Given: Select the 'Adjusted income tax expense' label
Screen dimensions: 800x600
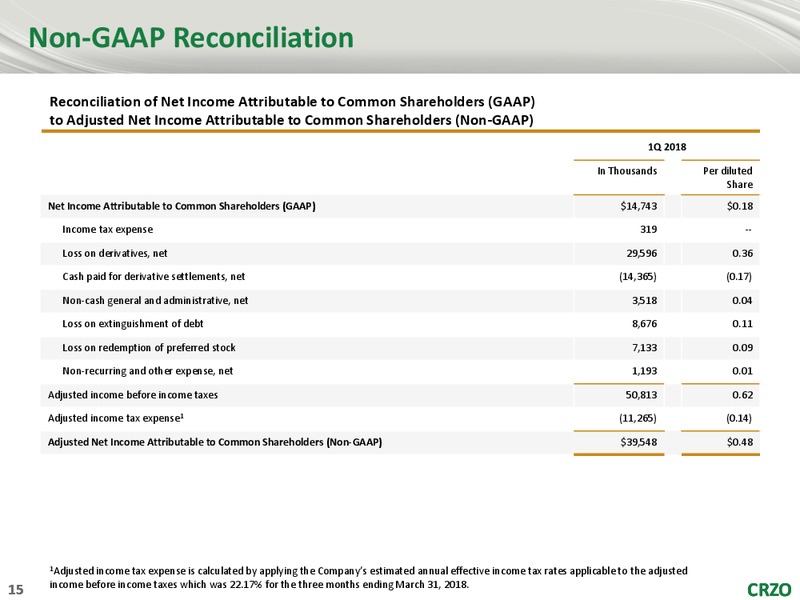Looking at the screenshot, I should (x=116, y=418).
